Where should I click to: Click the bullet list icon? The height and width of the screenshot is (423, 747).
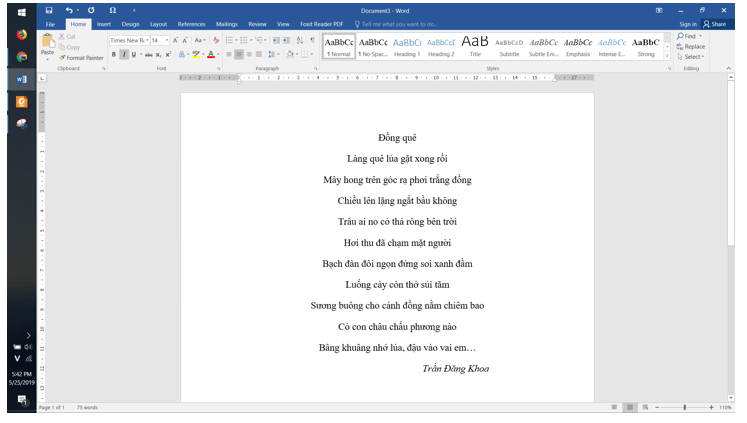click(x=229, y=40)
